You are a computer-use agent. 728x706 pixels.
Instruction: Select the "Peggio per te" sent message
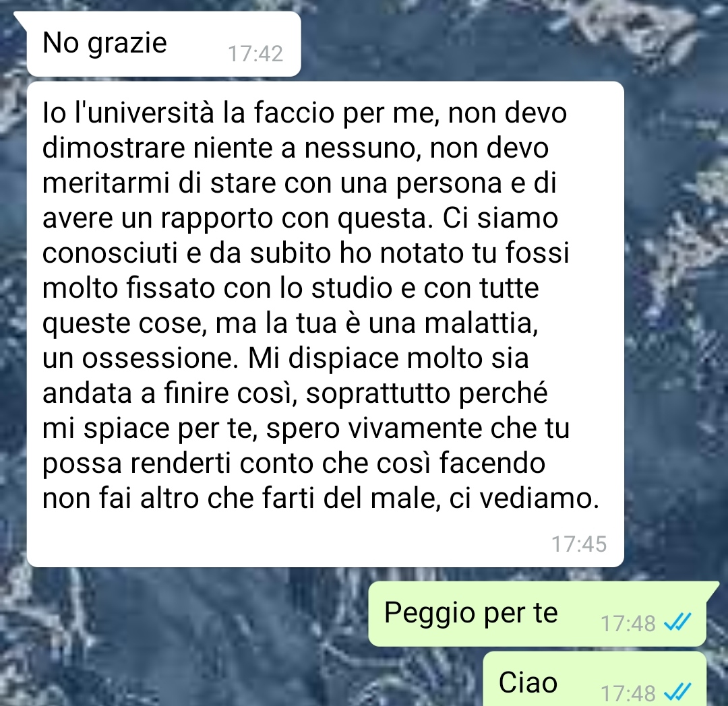537,614
